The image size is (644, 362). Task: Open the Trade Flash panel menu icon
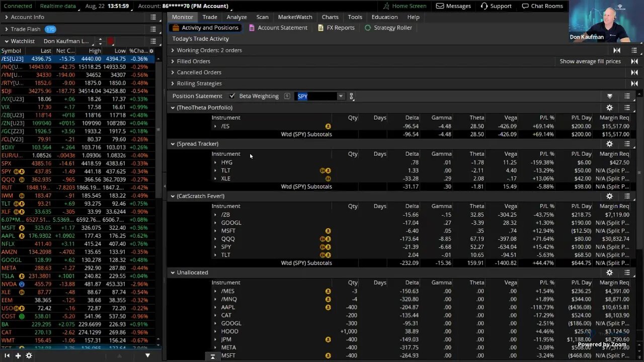point(153,29)
